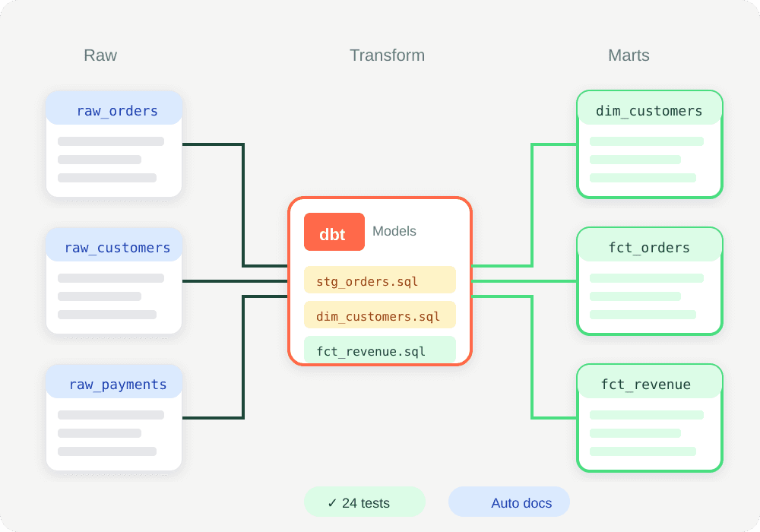Click the Models label beside dbt

394,231
